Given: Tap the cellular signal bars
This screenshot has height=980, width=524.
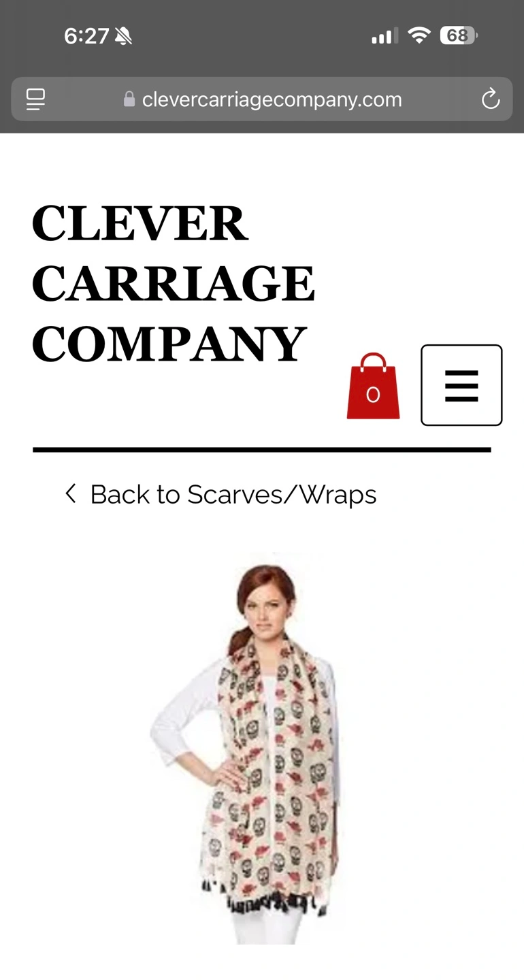Looking at the screenshot, I should pyautogui.click(x=384, y=36).
